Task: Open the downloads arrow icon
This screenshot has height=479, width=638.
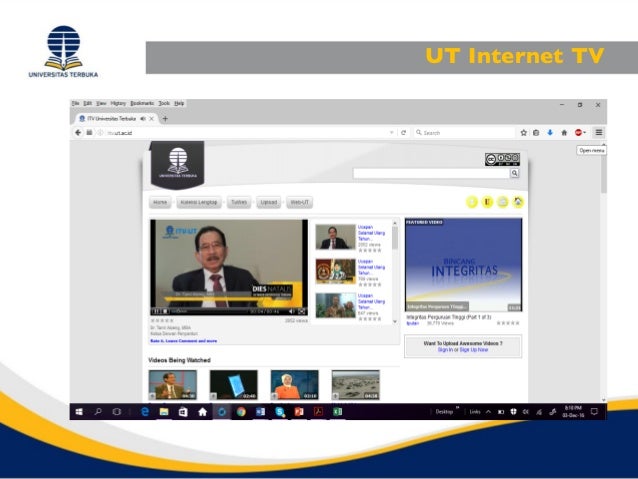Action: point(550,133)
